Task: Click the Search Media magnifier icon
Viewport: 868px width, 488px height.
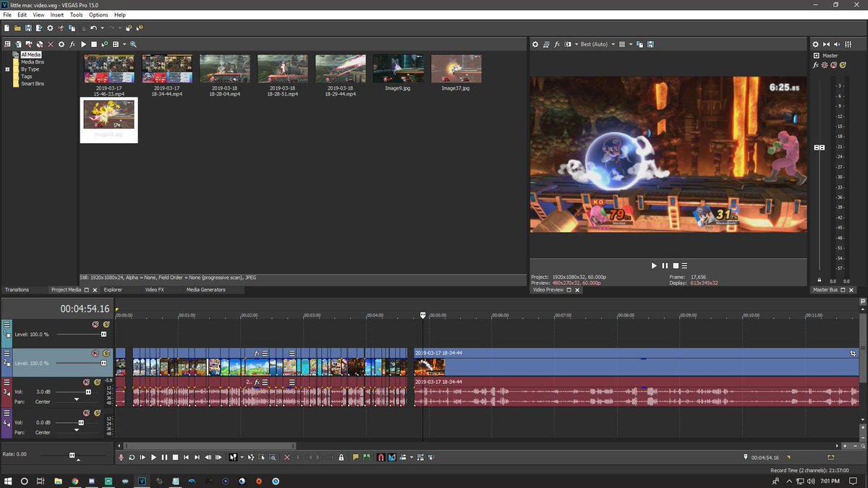Action: pos(133,44)
